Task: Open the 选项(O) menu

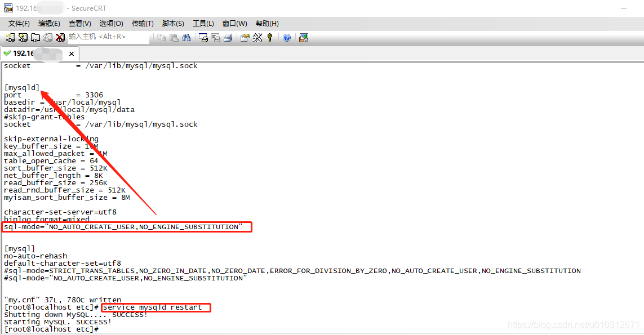Action: coord(110,23)
